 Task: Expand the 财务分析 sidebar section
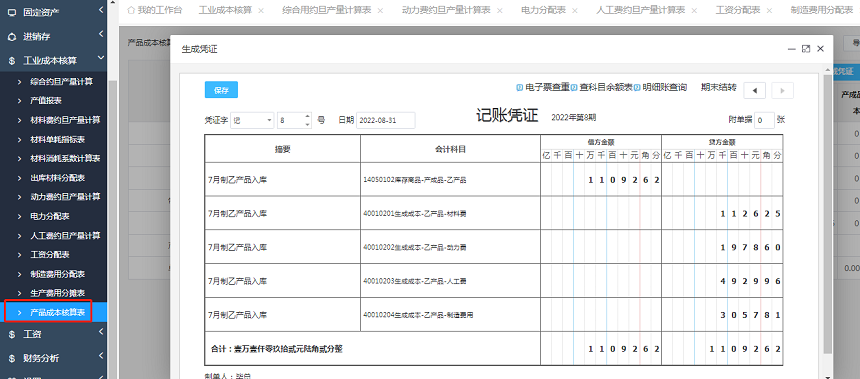point(101,356)
